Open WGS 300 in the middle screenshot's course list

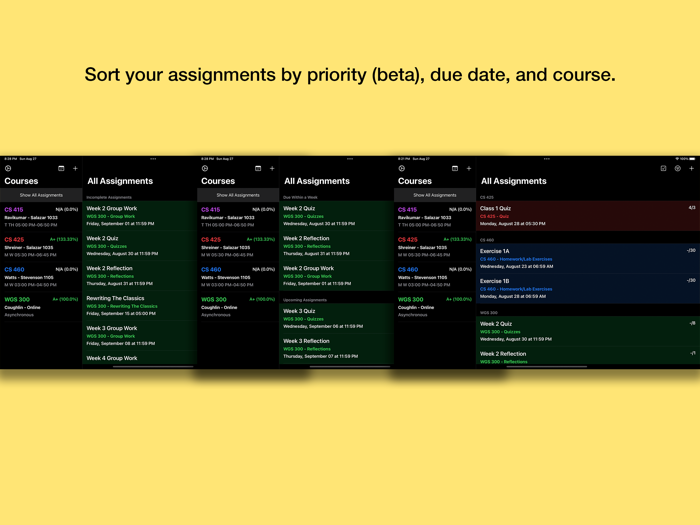(x=238, y=307)
